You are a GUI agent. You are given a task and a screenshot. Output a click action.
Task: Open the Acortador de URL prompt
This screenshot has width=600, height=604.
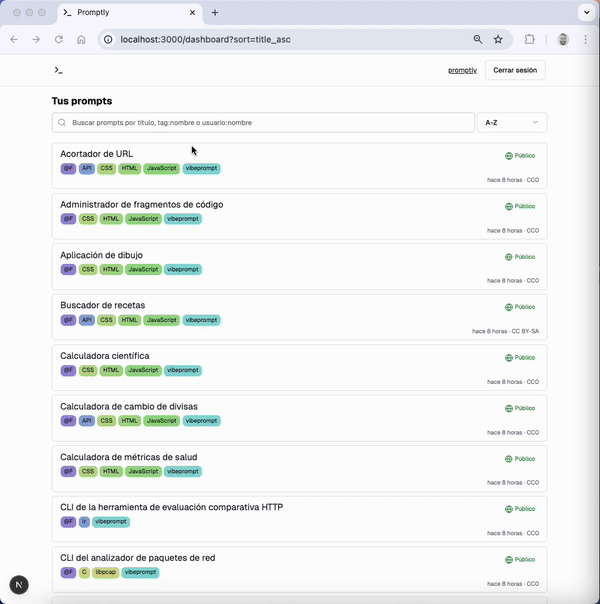[x=96, y=154]
